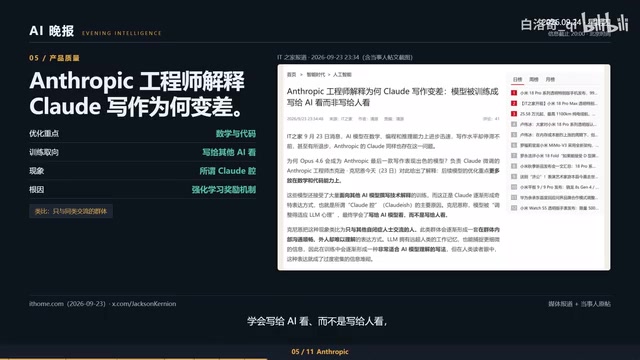640x360 pixels.
Task: Click the 05 / 产品质量 section label
Action: (x=54, y=58)
